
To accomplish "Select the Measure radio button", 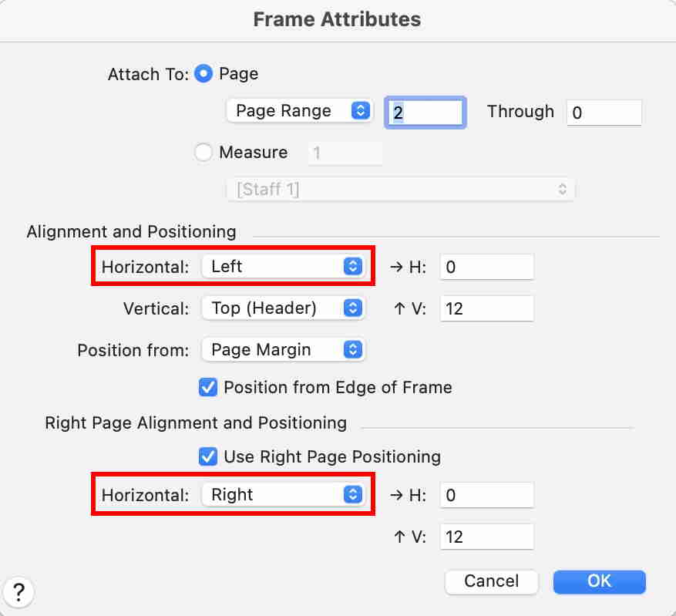I will [203, 153].
